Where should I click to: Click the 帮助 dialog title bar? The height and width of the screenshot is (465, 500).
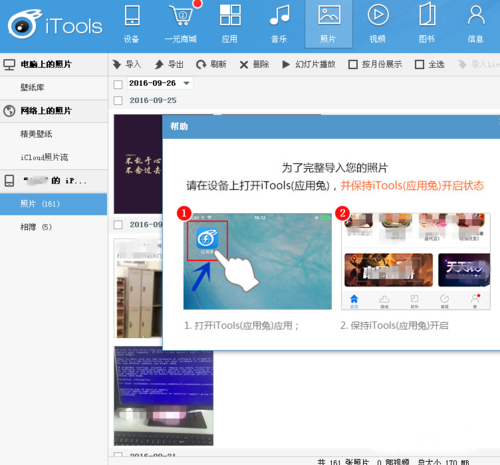(331, 127)
